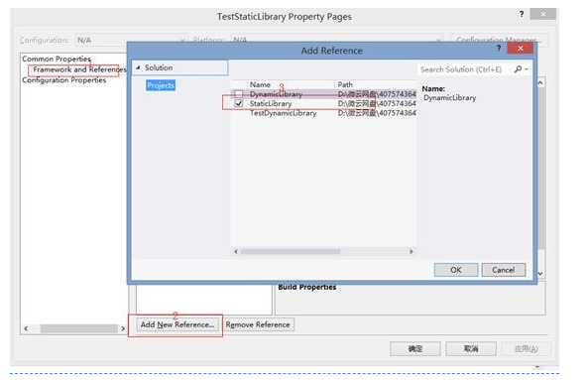Select the TestDynamicLibrary row

click(324, 113)
